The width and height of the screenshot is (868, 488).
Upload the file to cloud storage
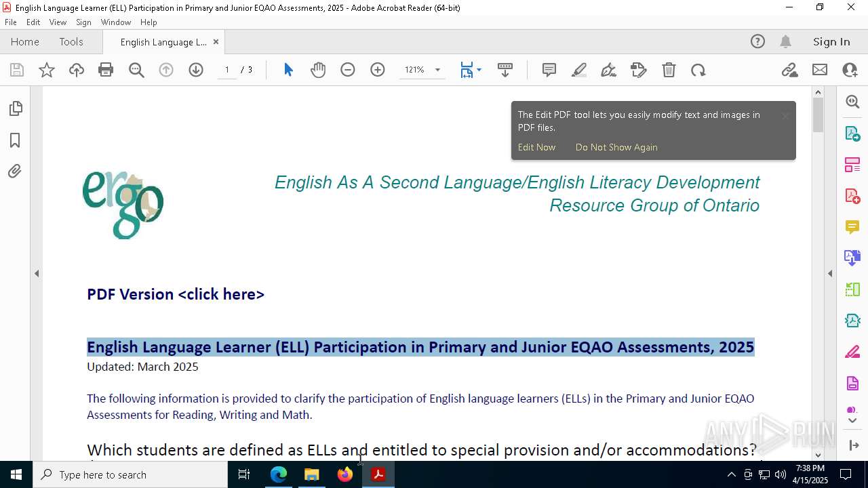pyautogui.click(x=77, y=70)
